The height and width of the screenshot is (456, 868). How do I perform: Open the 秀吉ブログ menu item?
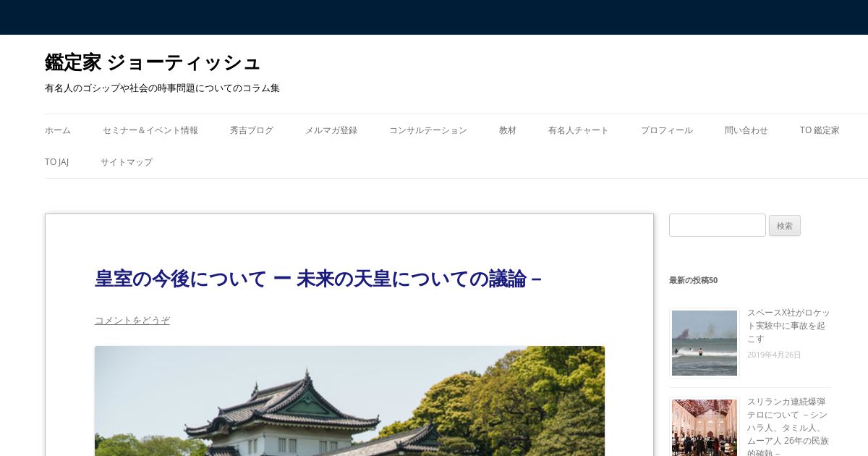tap(252, 130)
